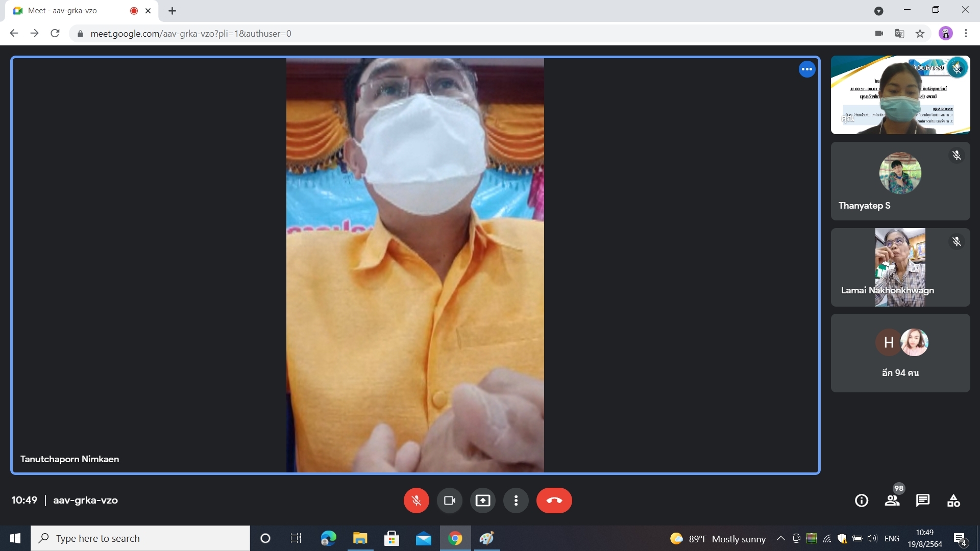Bookmark this page with the star icon

[x=920, y=34]
